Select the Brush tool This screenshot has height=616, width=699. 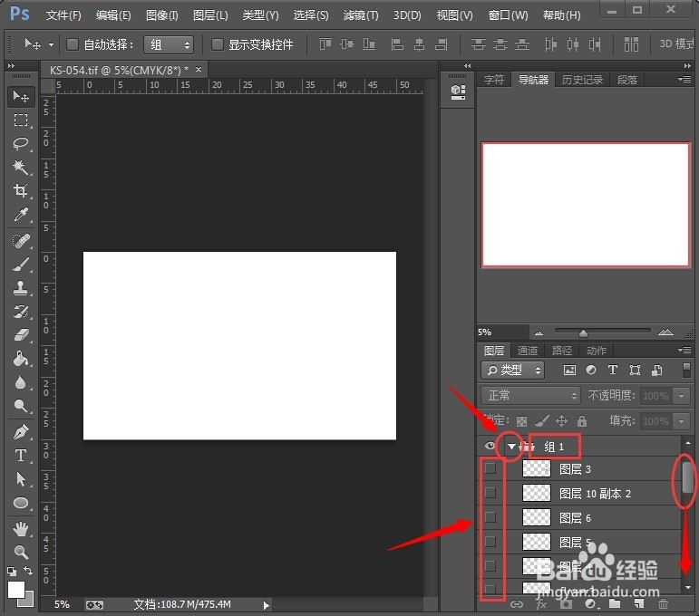point(21,265)
